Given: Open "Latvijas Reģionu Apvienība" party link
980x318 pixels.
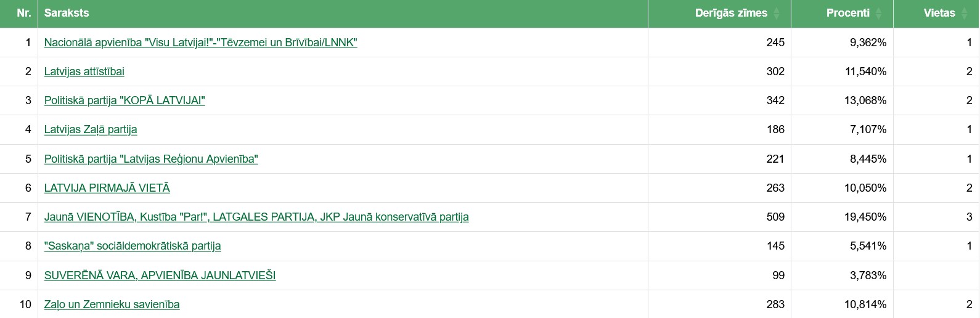Looking at the screenshot, I should [151, 159].
